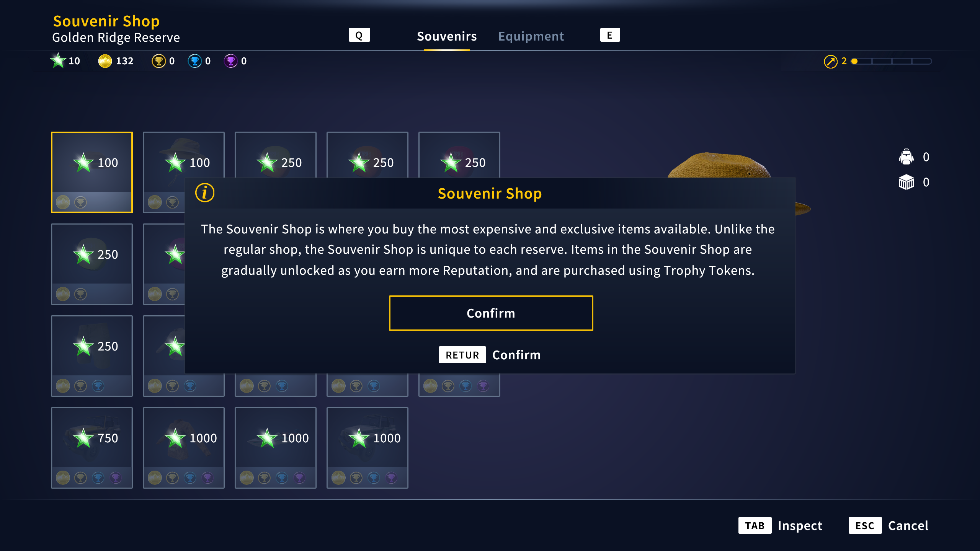Image resolution: width=980 pixels, height=551 pixels.
Task: Select the 100-star souvenir item
Action: click(x=92, y=172)
